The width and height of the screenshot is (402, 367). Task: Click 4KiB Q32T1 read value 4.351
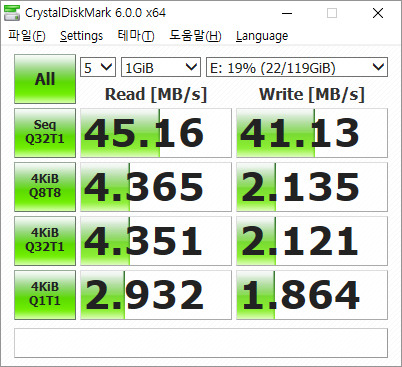[x=156, y=241]
